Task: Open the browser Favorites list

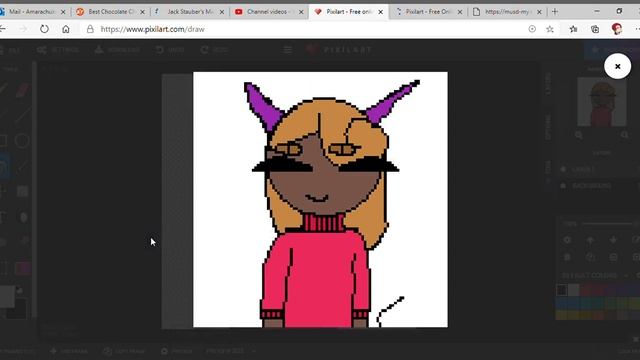Action: point(573,29)
